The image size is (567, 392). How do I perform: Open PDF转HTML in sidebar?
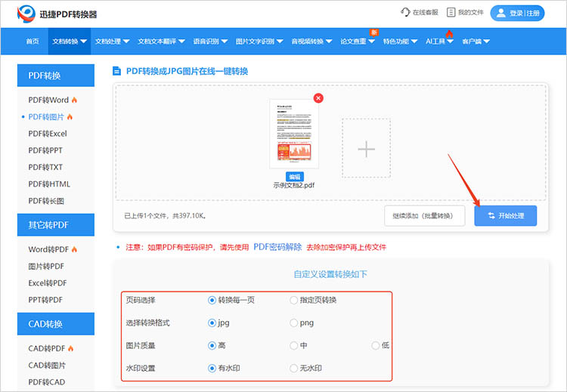pyautogui.click(x=49, y=184)
